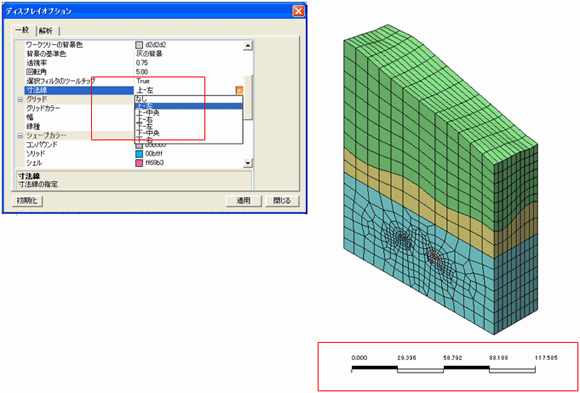Close the ディスプレイオプション dialog with X

(298, 11)
